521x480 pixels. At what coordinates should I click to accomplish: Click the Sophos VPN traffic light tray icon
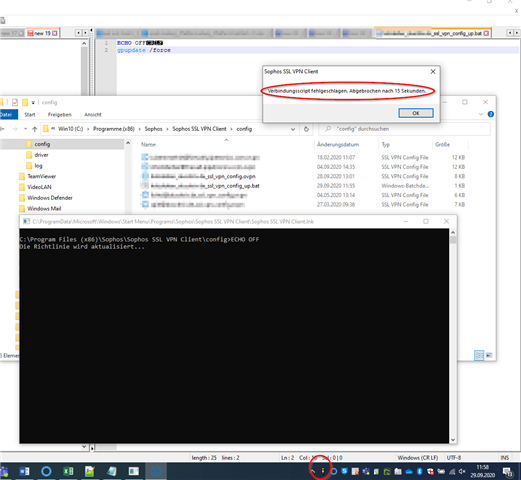click(x=322, y=471)
